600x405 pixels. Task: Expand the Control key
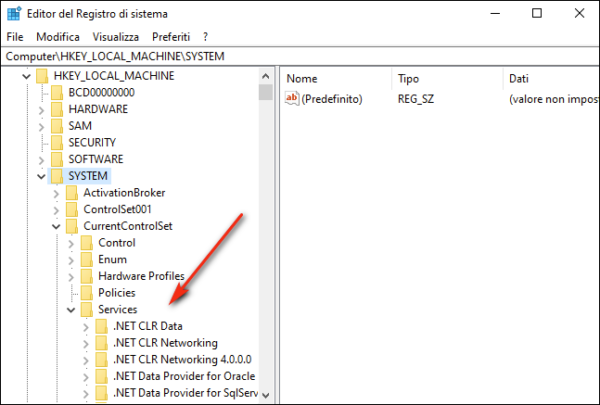tap(71, 243)
